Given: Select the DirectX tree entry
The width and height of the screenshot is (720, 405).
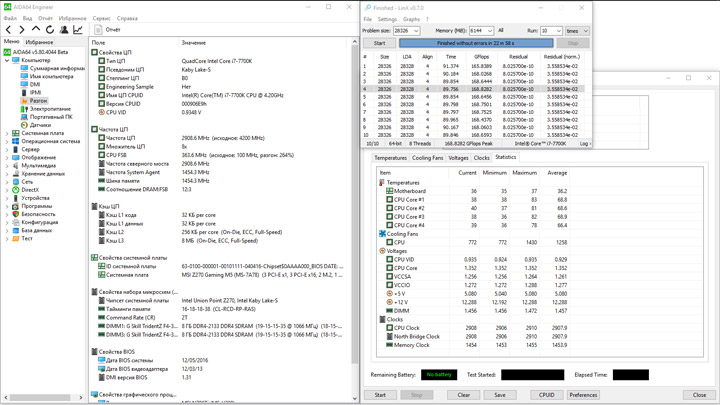Looking at the screenshot, I should tap(30, 190).
